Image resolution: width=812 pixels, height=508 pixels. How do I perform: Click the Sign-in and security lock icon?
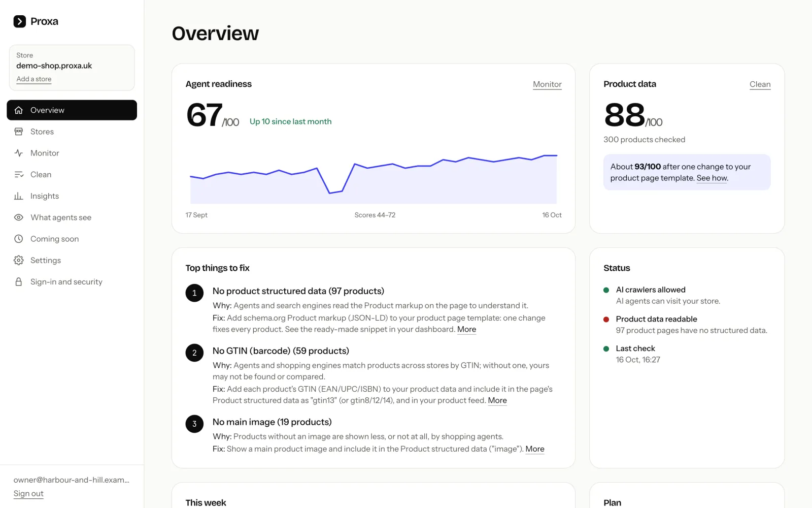(x=19, y=282)
